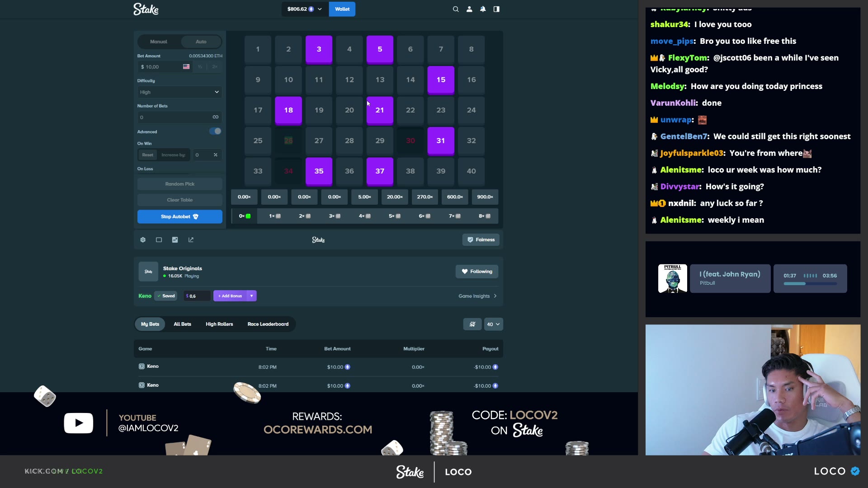The image size is (868, 488).
Task: Click the Keno icon in first bet row
Action: (x=142, y=366)
